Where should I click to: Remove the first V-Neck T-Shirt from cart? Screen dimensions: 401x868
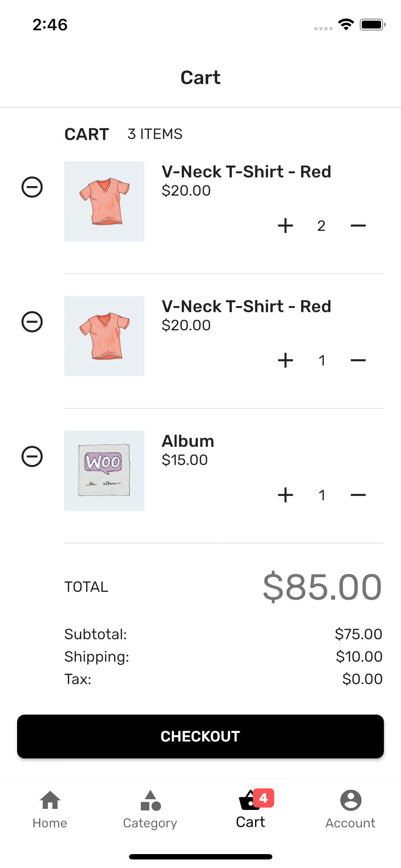32,187
